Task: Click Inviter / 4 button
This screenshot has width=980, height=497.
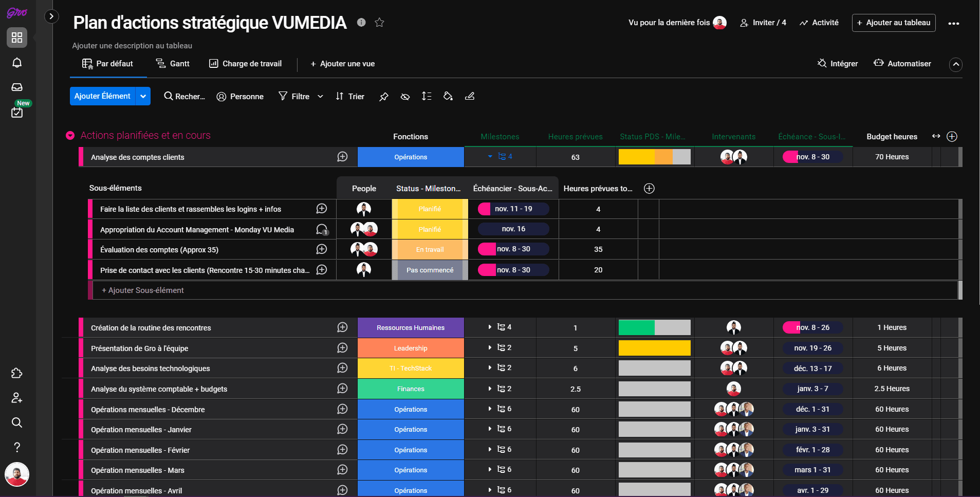Action: tap(763, 23)
